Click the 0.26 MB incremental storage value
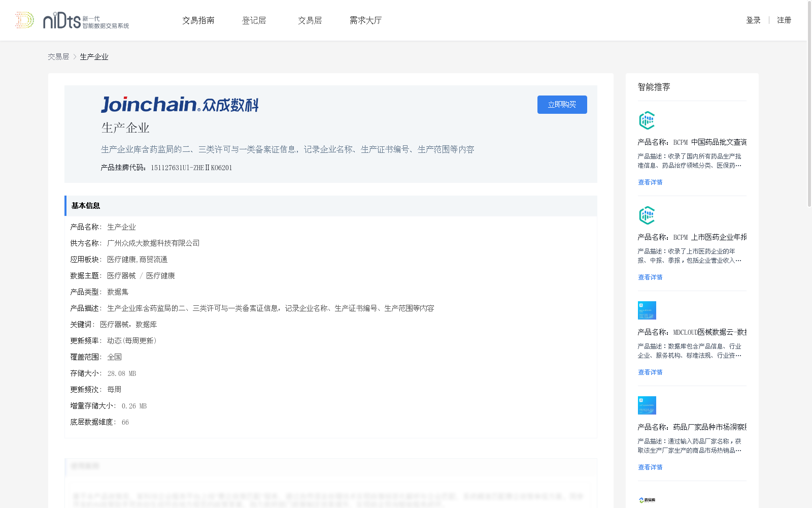 pos(134,406)
